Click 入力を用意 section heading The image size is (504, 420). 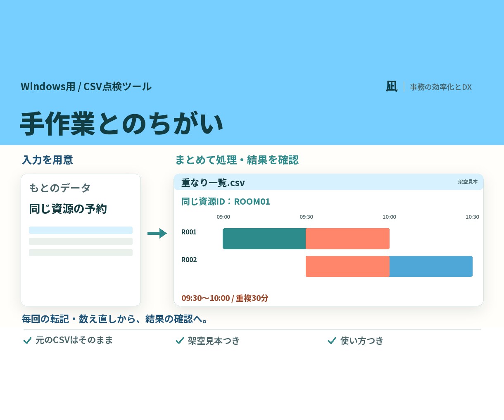coord(48,160)
